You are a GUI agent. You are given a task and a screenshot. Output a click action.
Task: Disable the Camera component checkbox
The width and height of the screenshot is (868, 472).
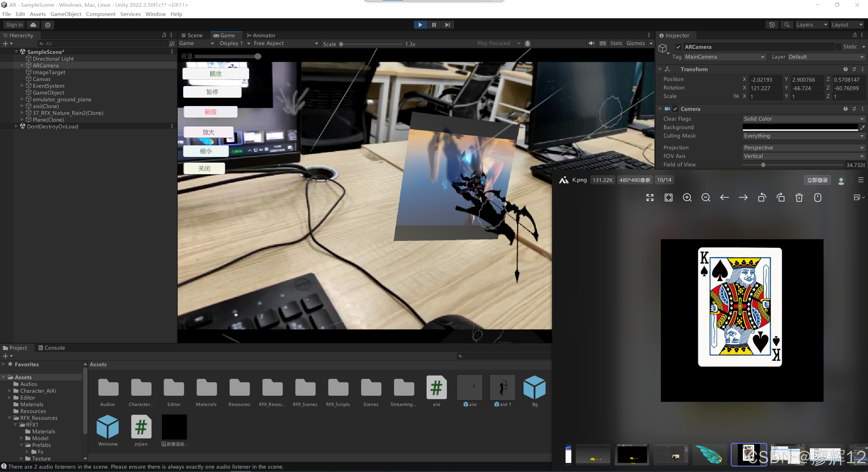pyautogui.click(x=675, y=109)
